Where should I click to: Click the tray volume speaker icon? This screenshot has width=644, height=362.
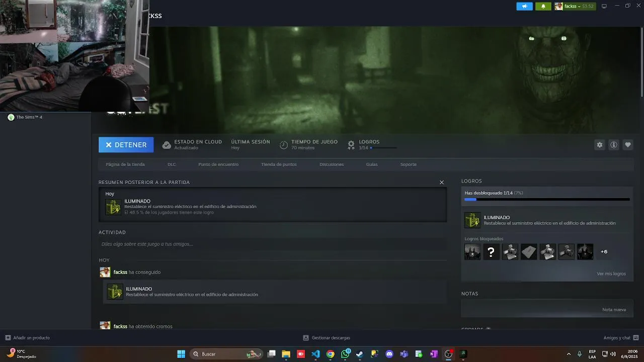tap(613, 354)
